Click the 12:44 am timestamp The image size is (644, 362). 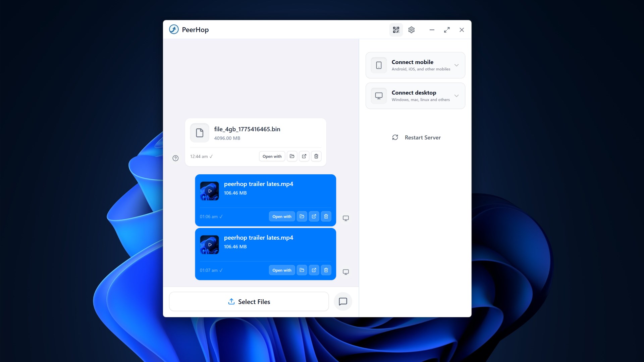[199, 157]
